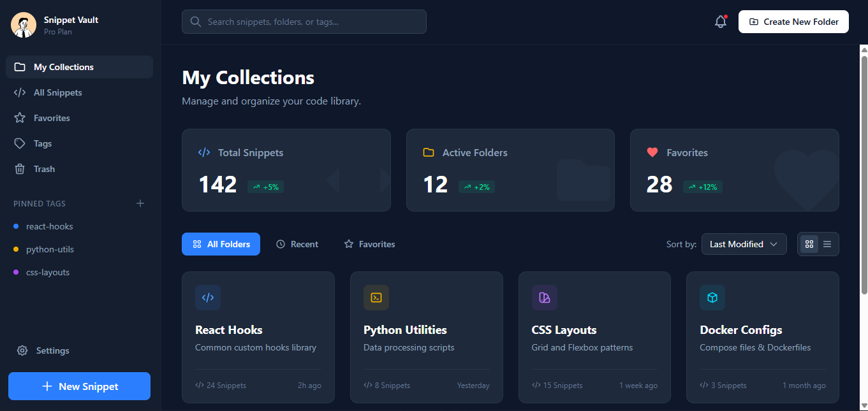The width and height of the screenshot is (868, 411).
Task: Add a new pinned tag
Action: tap(140, 203)
